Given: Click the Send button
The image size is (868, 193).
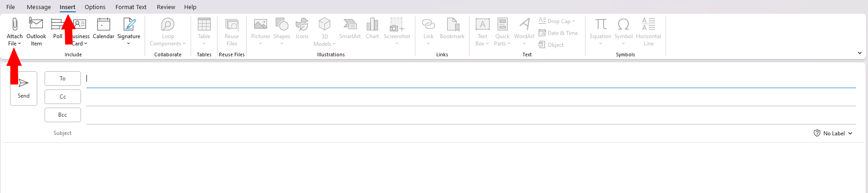Looking at the screenshot, I should 24,88.
